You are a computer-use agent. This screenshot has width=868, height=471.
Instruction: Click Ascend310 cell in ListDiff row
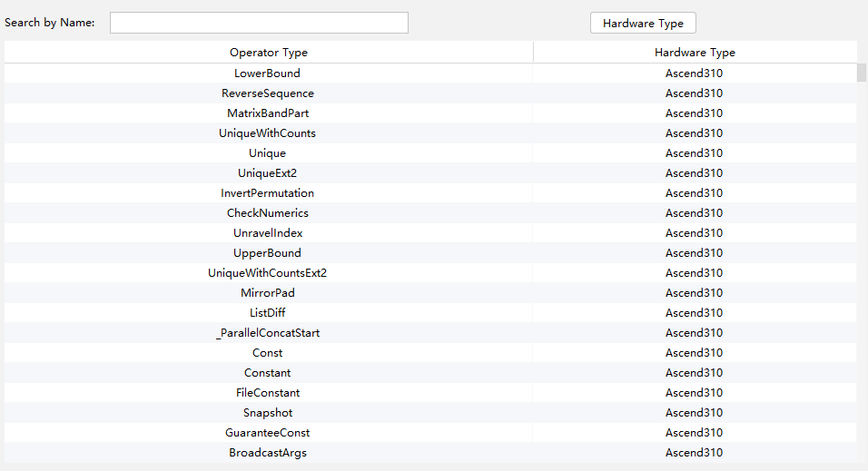695,313
